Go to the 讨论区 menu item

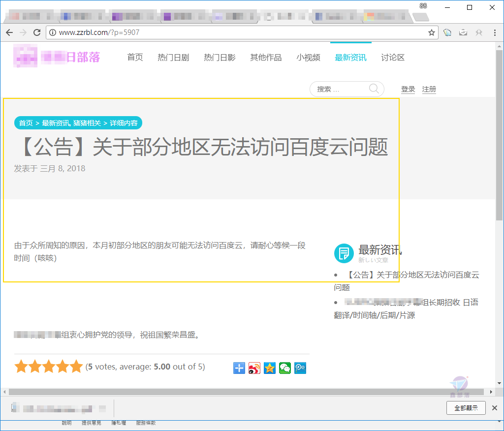[392, 58]
